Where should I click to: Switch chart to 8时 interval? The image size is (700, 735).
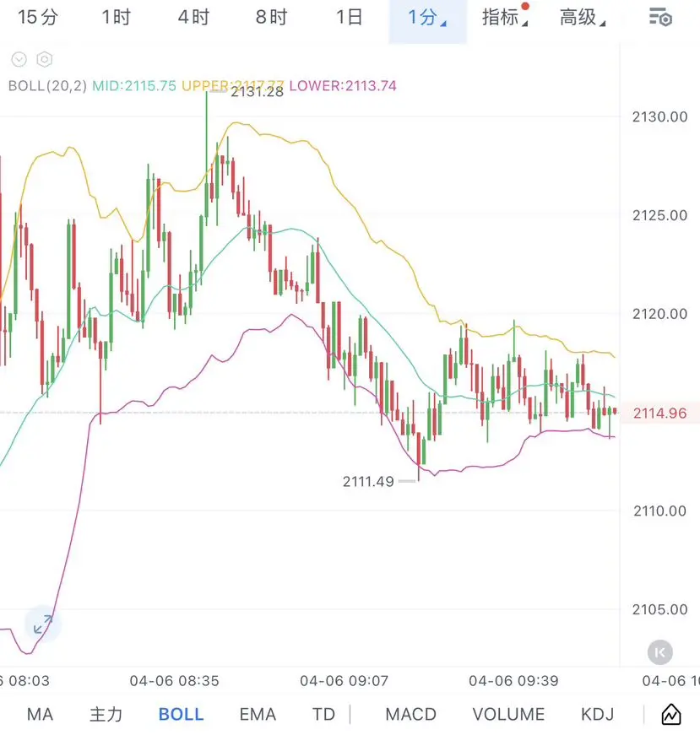click(x=271, y=18)
